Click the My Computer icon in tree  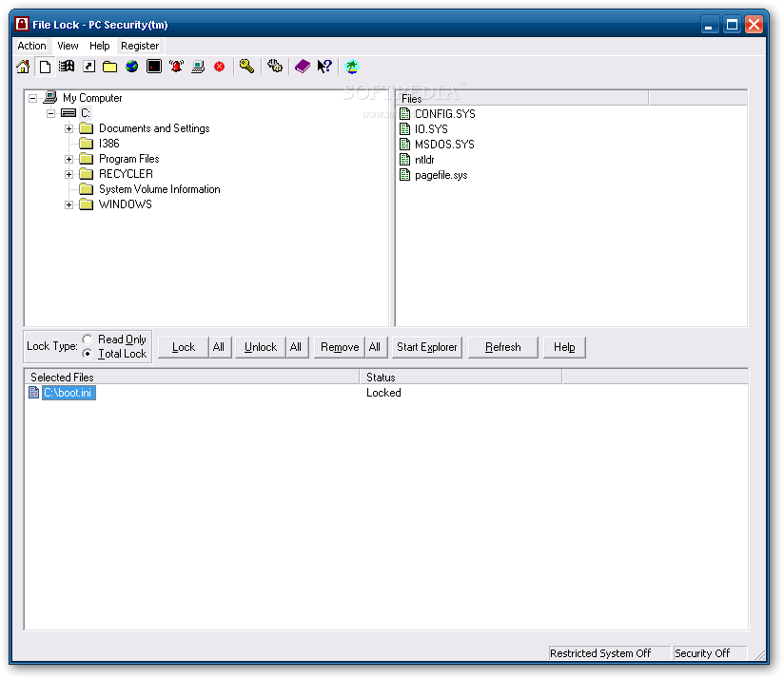(50, 97)
